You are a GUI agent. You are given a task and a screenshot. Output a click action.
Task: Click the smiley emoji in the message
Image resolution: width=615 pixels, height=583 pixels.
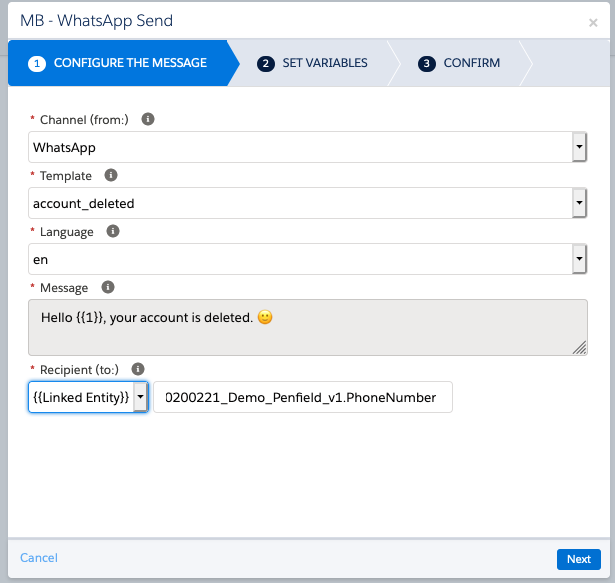pos(265,317)
